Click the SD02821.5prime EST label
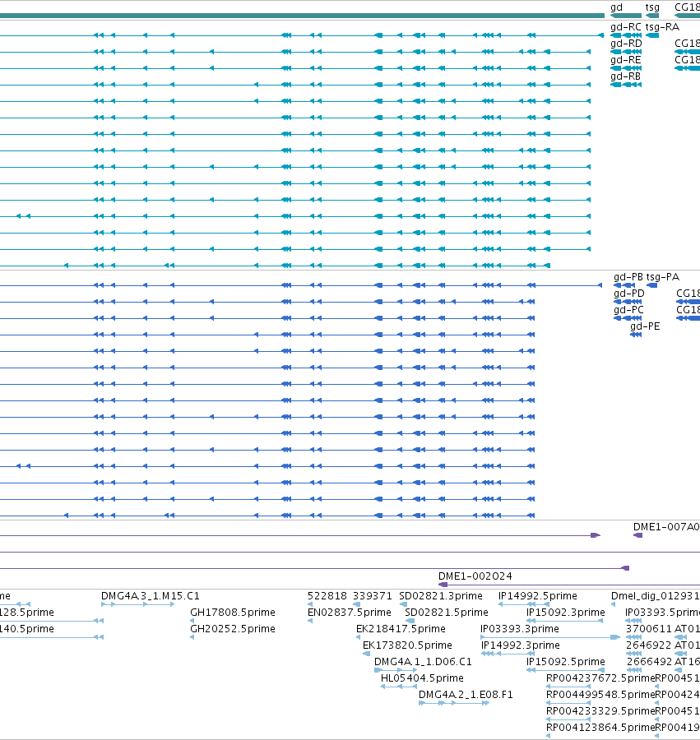The height and width of the screenshot is (740, 700). pyautogui.click(x=447, y=613)
